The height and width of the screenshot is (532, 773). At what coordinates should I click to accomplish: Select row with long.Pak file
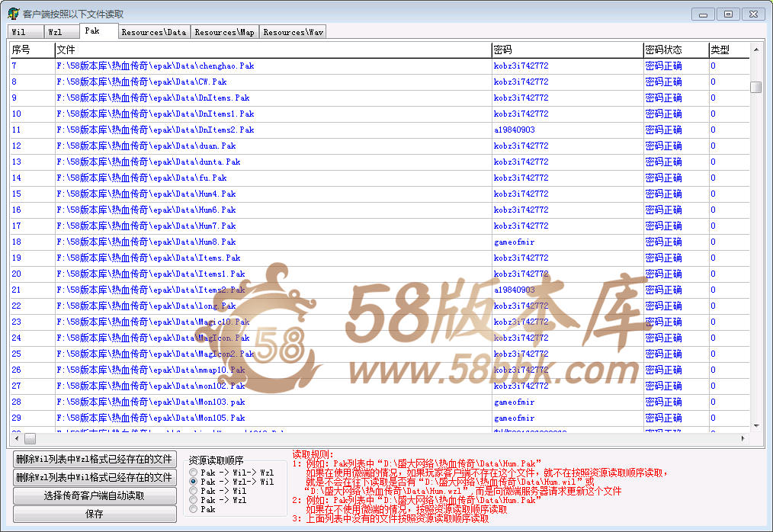tap(380, 306)
